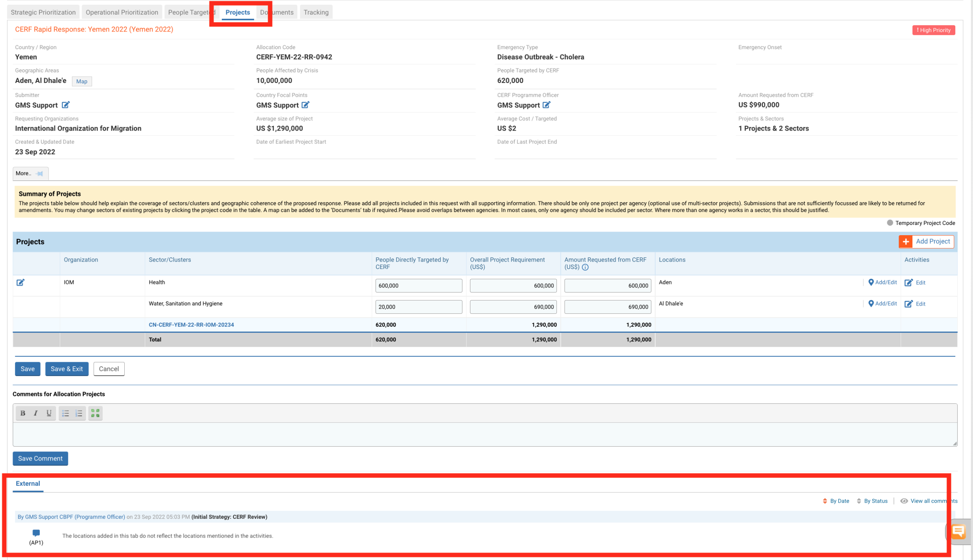This screenshot has height=560, width=973.
Task: Open the Documents tab
Action: [277, 12]
